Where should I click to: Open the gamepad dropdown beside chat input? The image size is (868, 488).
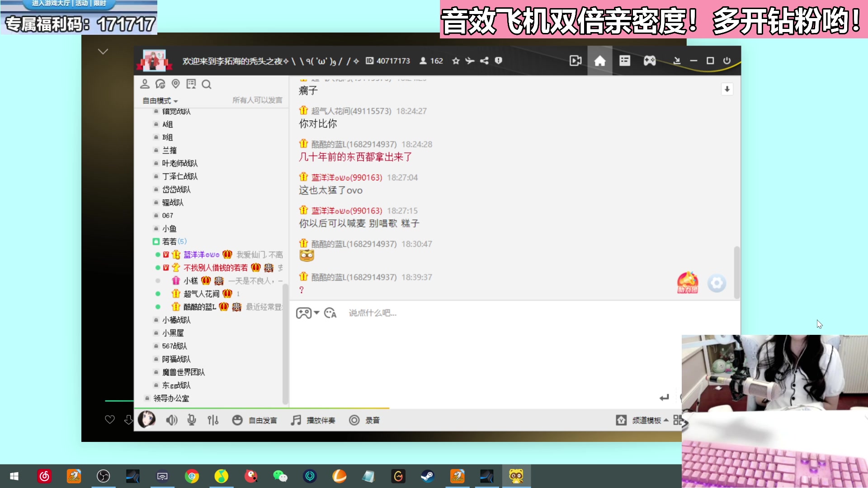307,313
